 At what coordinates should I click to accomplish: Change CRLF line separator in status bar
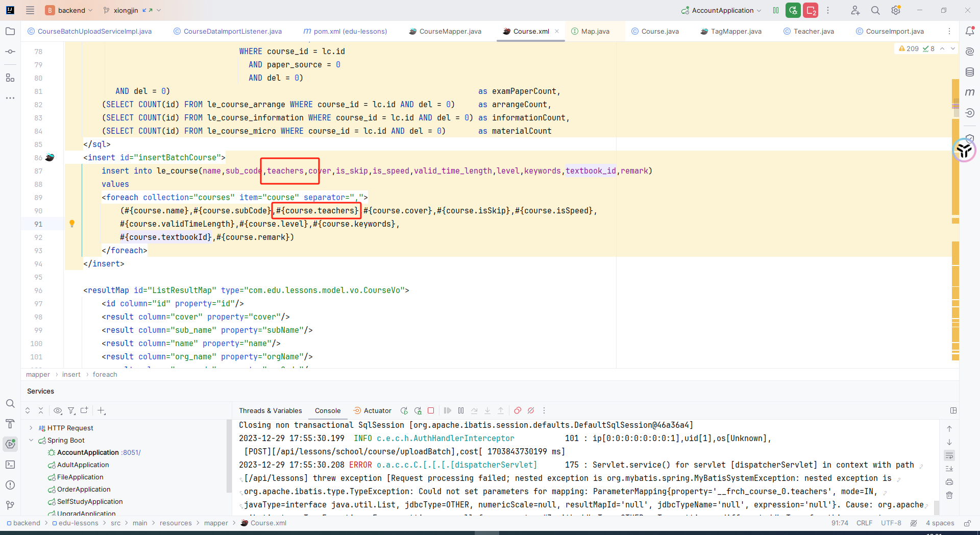point(864,523)
